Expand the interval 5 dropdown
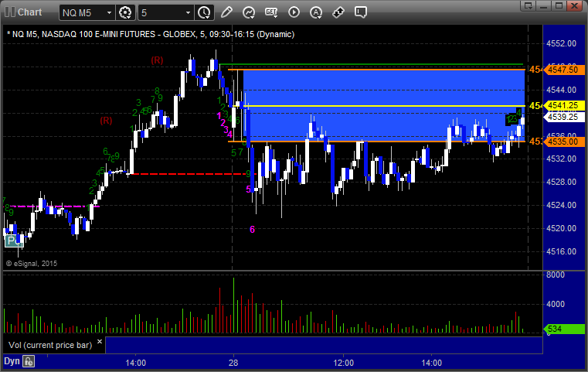 tap(188, 13)
